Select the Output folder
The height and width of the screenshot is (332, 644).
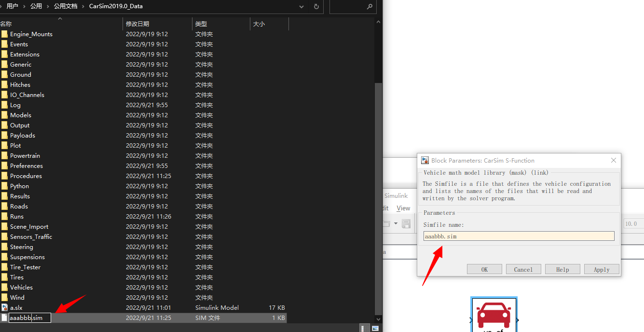pos(20,125)
